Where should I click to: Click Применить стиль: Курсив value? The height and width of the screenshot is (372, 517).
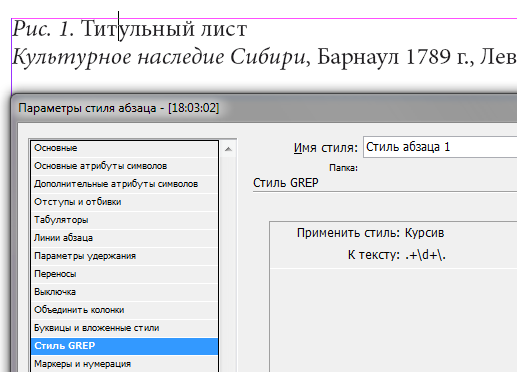[x=424, y=233]
